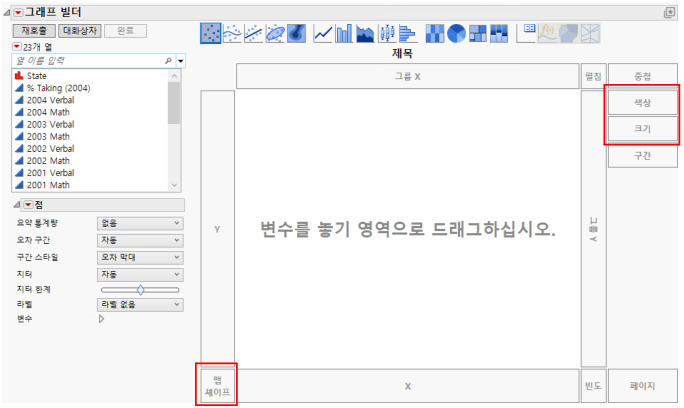The height and width of the screenshot is (408, 684).
Task: Select the Heatmap icon
Action: [434, 34]
